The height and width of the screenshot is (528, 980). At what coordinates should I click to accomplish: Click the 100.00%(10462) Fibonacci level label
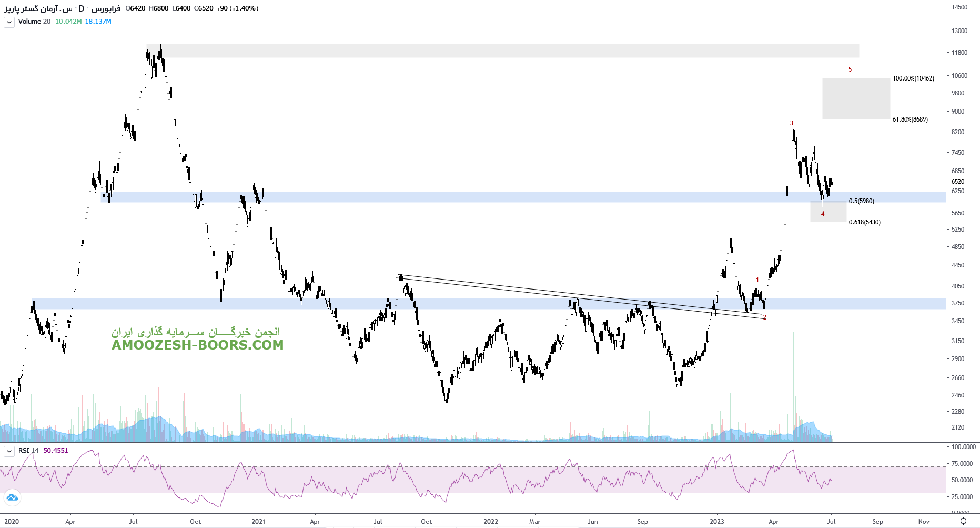pos(913,78)
